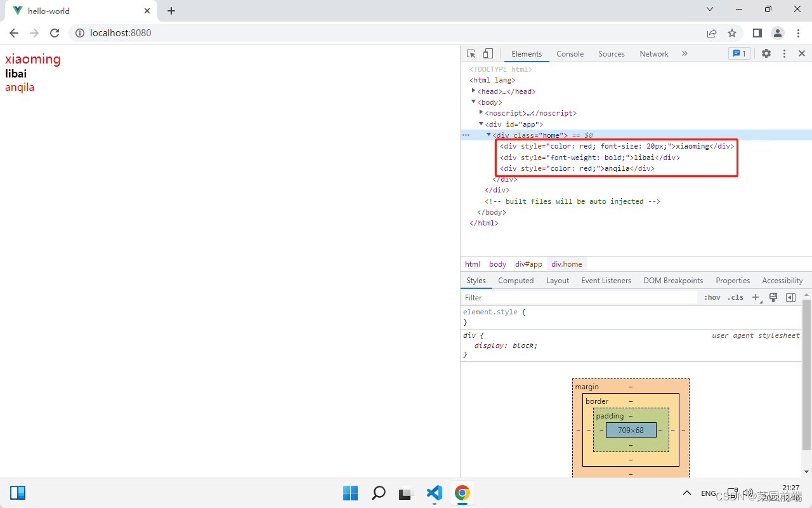Open the Layout tab

pos(558,281)
